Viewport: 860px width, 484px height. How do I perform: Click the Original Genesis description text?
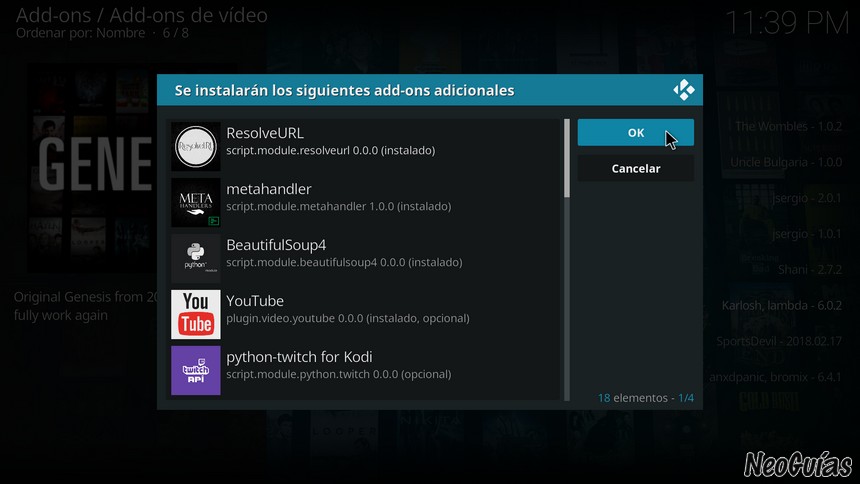[x=85, y=306]
